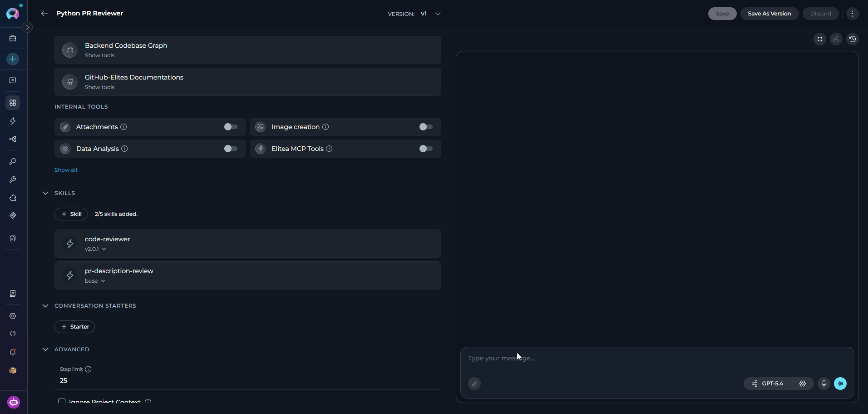Click the clear chat broom icon

836,39
